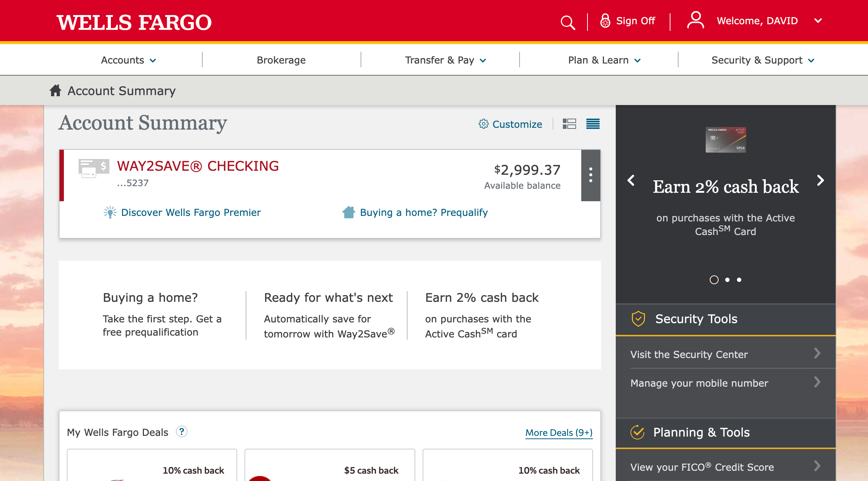Go to previous promo with left arrow
Viewport: 868px width, 481px height.
pyautogui.click(x=631, y=180)
